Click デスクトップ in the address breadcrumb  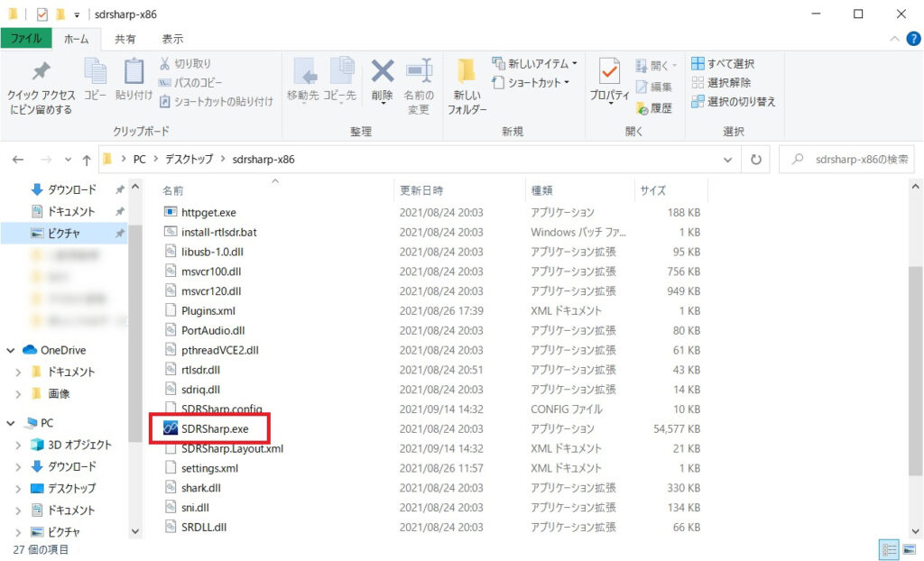click(189, 159)
